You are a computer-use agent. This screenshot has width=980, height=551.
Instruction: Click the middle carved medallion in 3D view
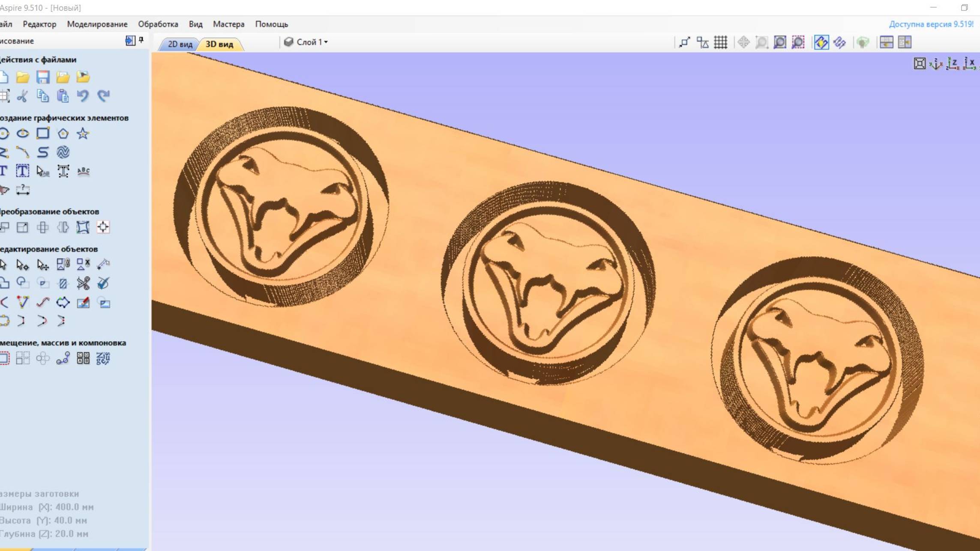[x=548, y=283]
